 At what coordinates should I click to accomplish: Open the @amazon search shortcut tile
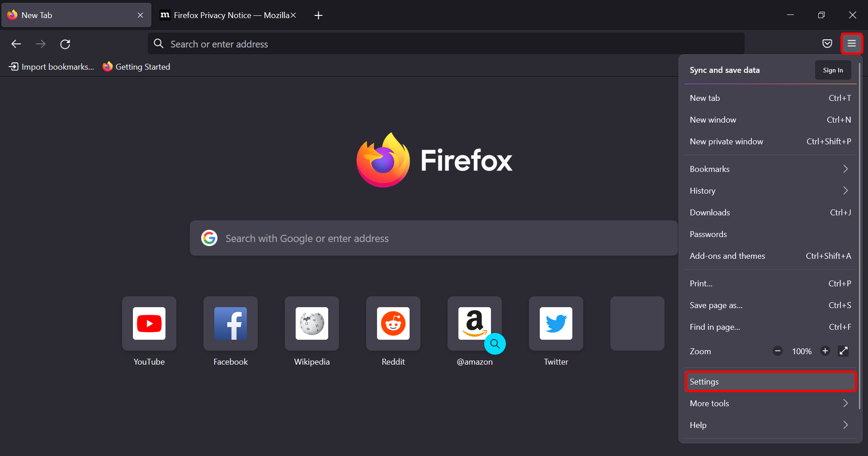pos(475,323)
